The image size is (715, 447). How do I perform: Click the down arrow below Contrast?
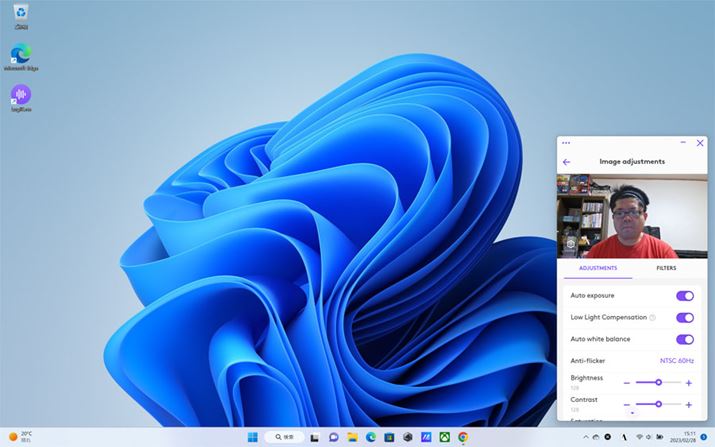pos(631,412)
